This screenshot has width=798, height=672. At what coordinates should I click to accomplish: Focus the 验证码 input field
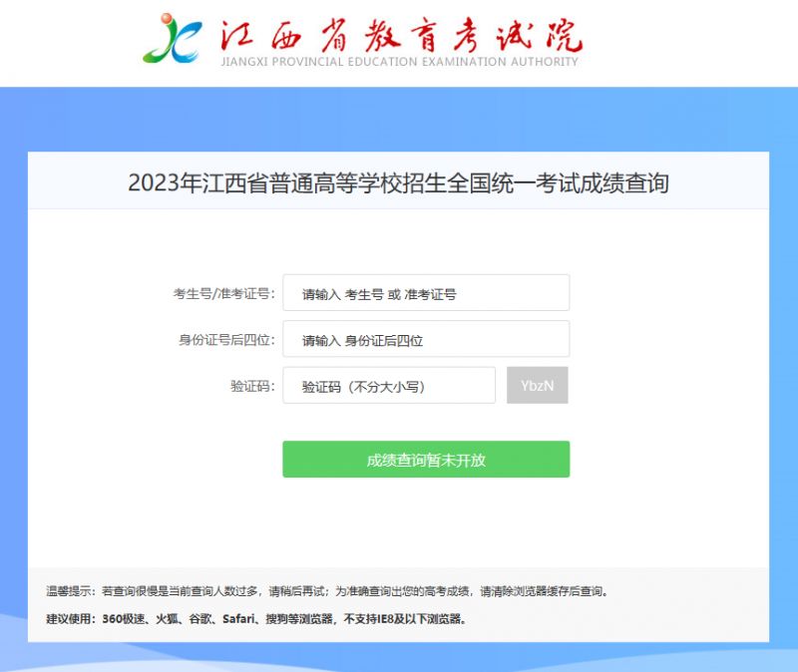389,385
